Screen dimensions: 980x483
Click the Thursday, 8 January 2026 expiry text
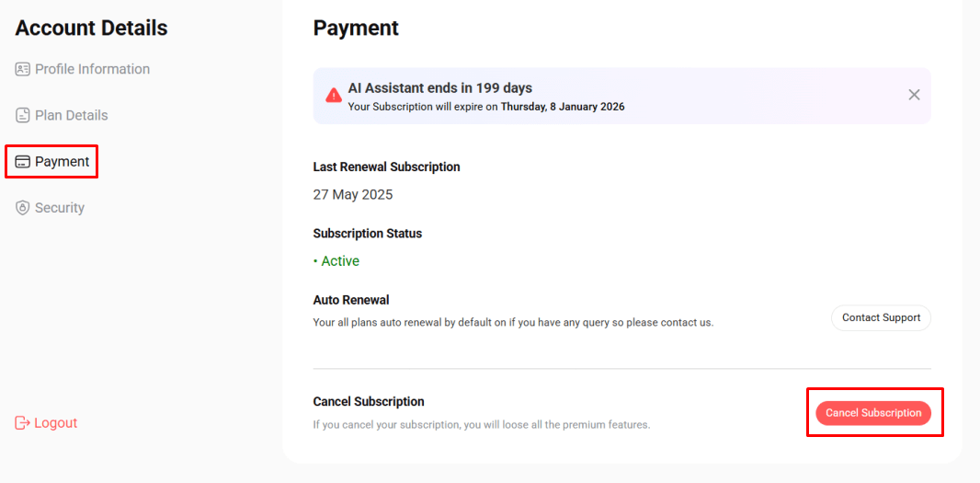pos(563,107)
